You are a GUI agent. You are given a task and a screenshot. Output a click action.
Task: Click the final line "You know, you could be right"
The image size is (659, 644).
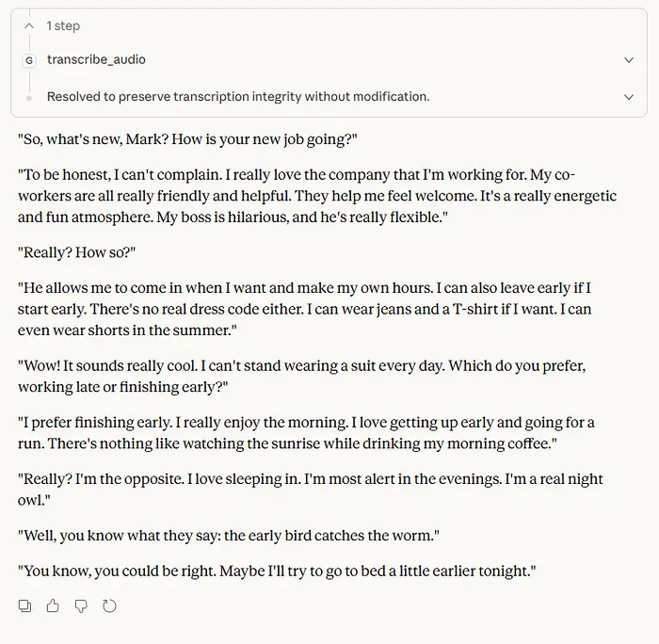[x=277, y=571]
